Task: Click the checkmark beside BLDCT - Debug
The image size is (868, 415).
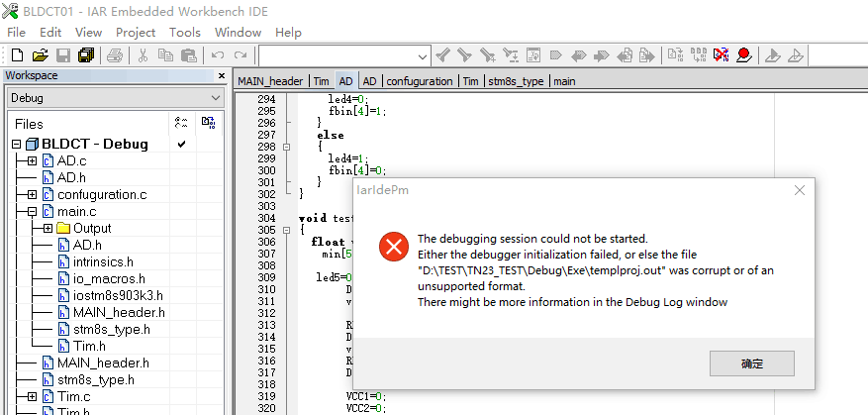Action: 181,144
